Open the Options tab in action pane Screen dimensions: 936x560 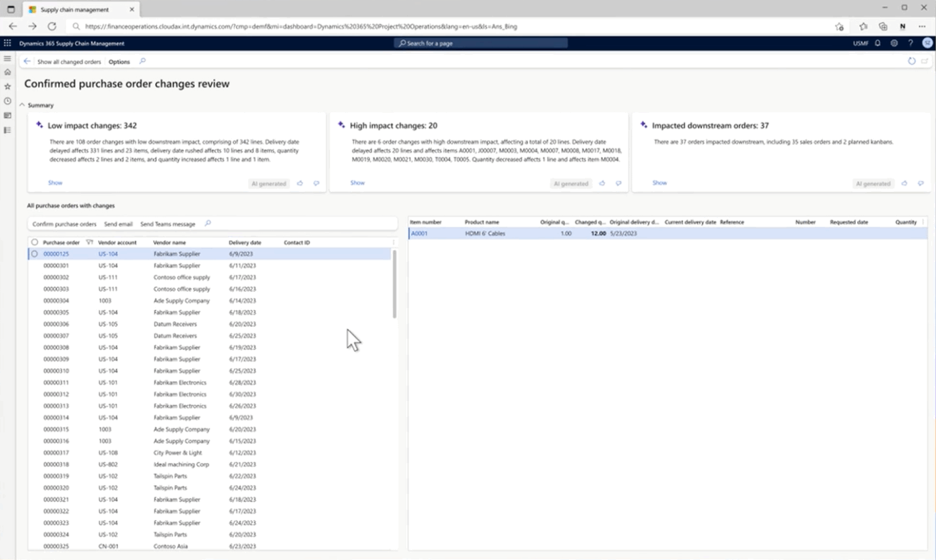119,61
